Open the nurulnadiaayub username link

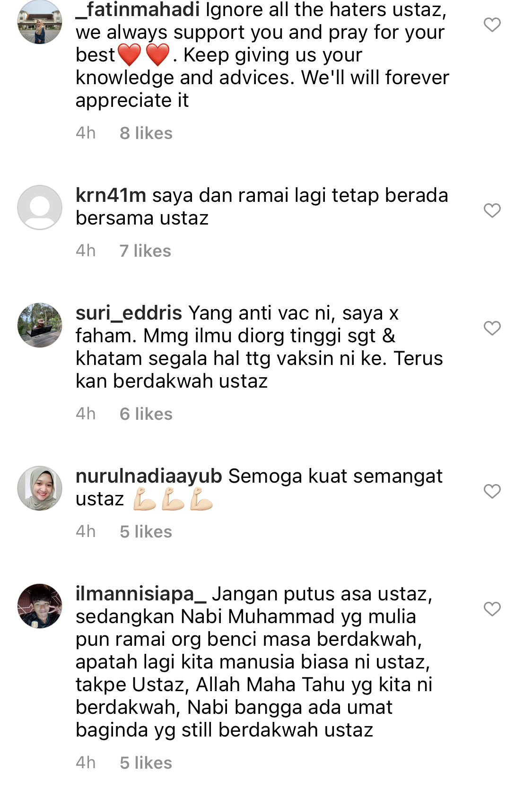click(x=149, y=476)
